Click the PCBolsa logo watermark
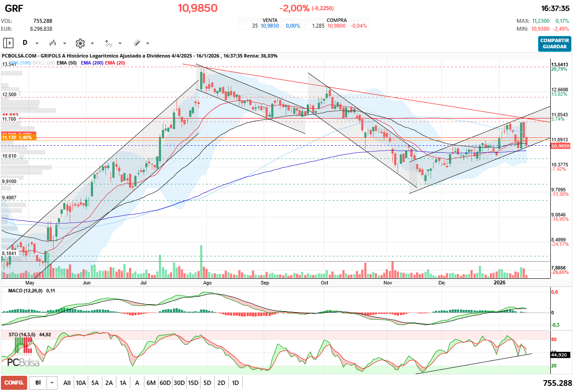The image size is (578, 392). point(23,362)
